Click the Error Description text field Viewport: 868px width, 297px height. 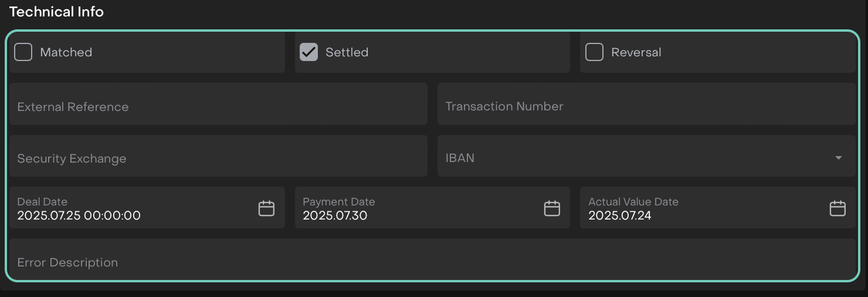click(x=432, y=262)
